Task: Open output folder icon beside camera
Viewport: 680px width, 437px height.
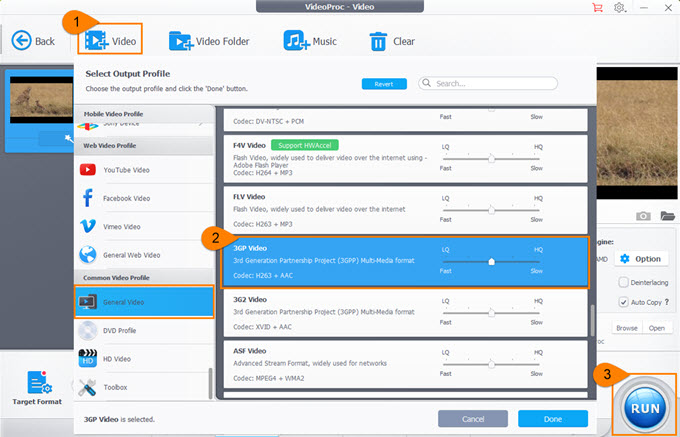Action: [668, 215]
